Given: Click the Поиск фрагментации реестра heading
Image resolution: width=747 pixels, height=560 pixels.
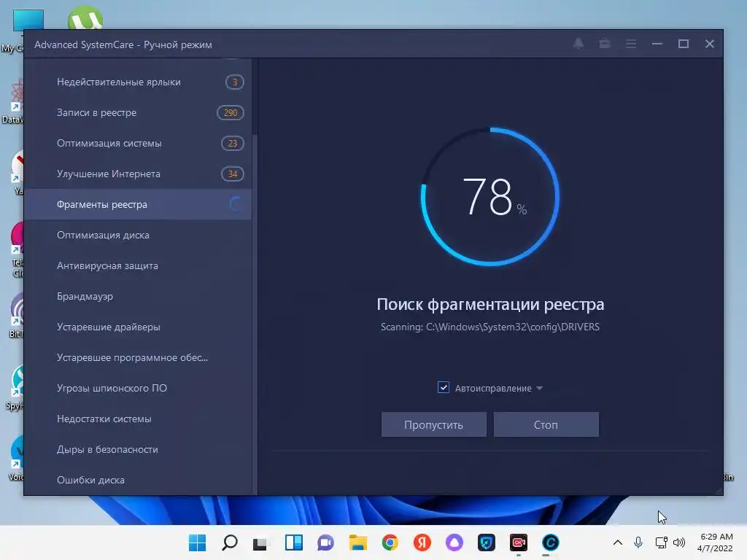Looking at the screenshot, I should pyautogui.click(x=490, y=304).
